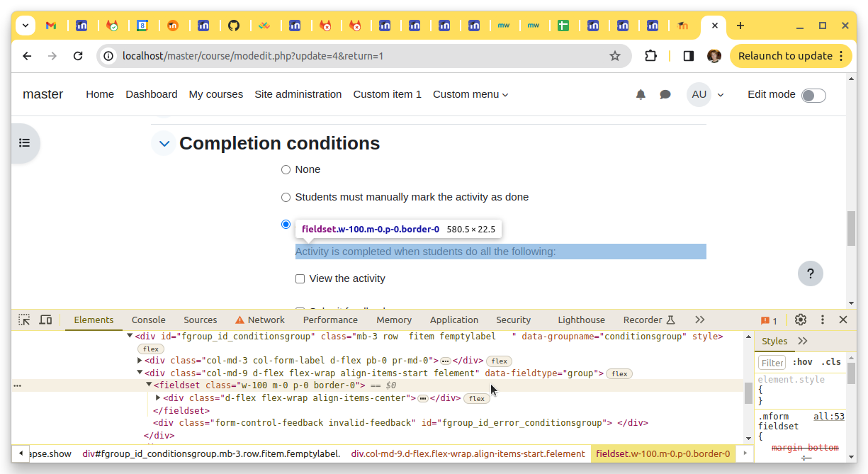Collapse the col-md-9 felement div node
The image size is (868, 474).
[x=140, y=373]
